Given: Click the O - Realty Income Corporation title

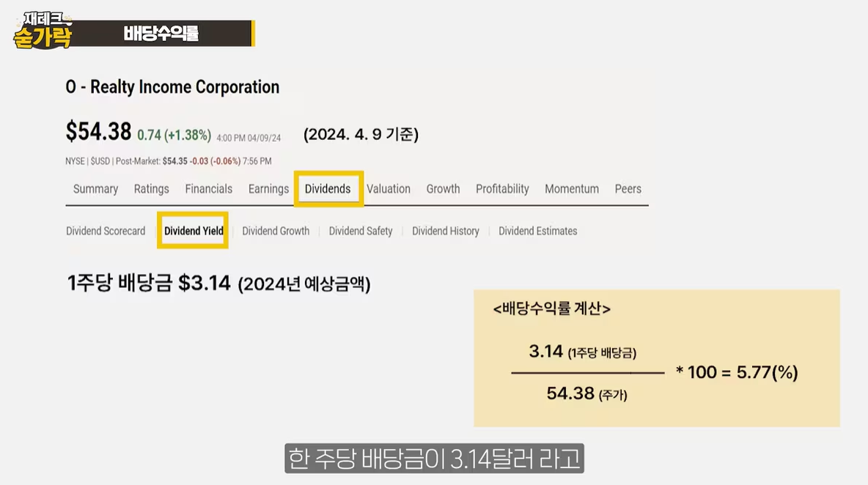Looking at the screenshot, I should pyautogui.click(x=172, y=87).
